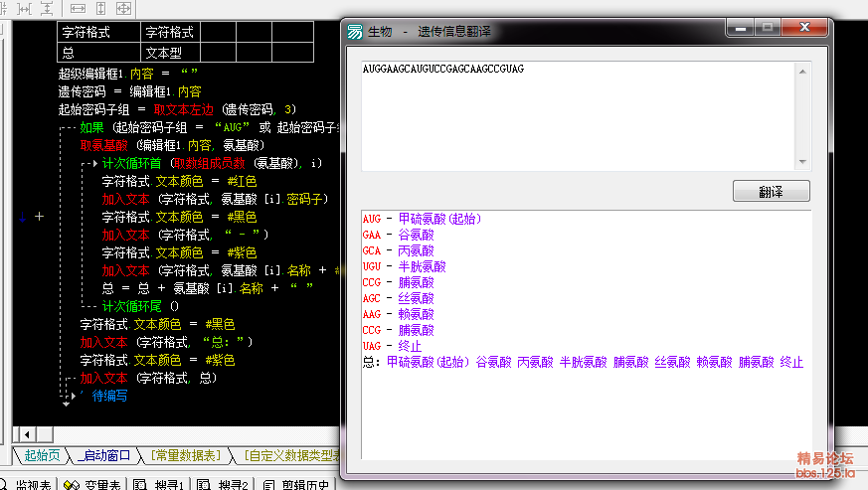Click the equal horizontal spacing toolbar icon
This screenshot has width=868, height=490.
click(24, 8)
